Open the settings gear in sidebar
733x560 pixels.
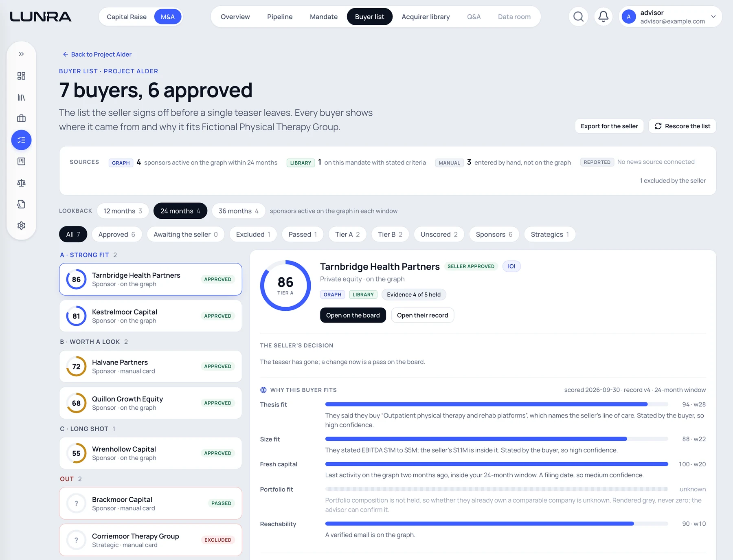[21, 226]
